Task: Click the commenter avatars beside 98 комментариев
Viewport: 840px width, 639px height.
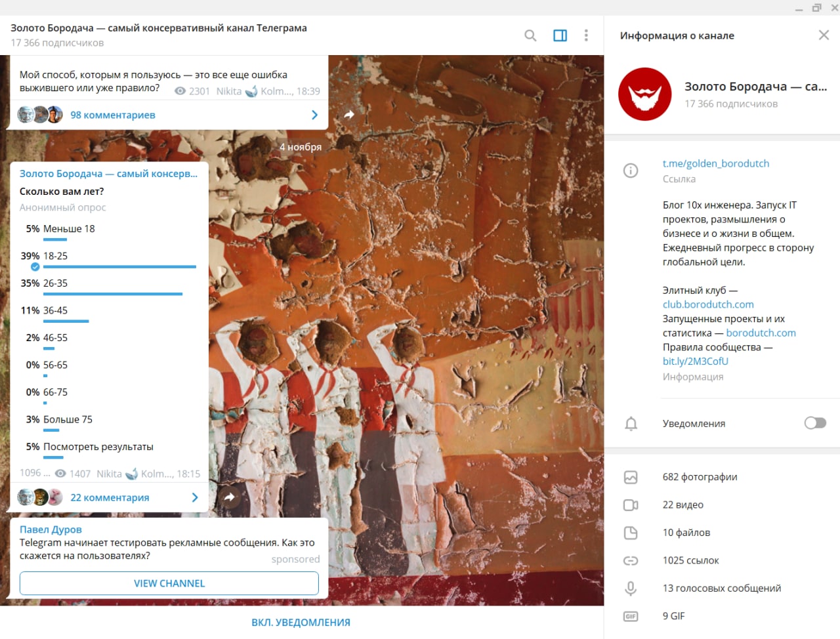Action: 40,115
